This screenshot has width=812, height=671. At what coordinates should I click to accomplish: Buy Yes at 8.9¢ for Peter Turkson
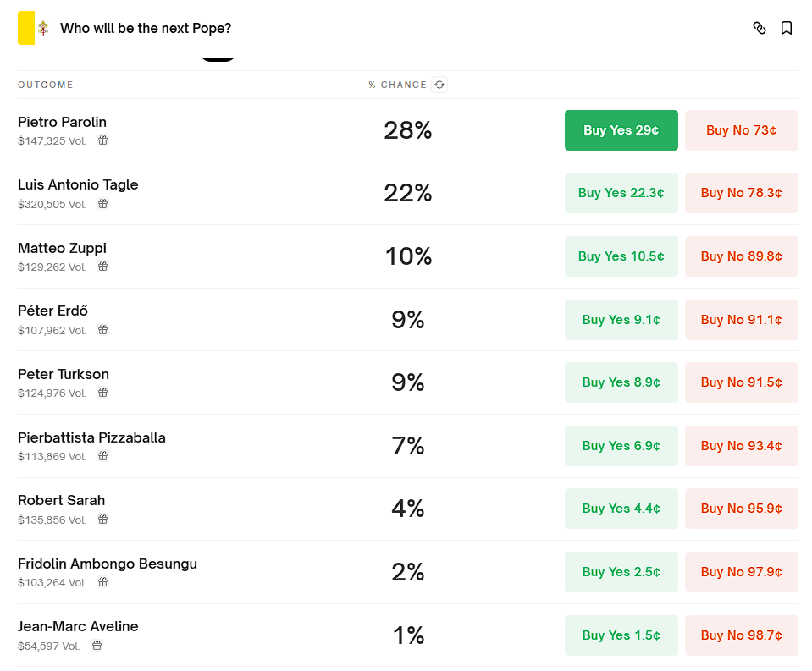pyautogui.click(x=621, y=382)
